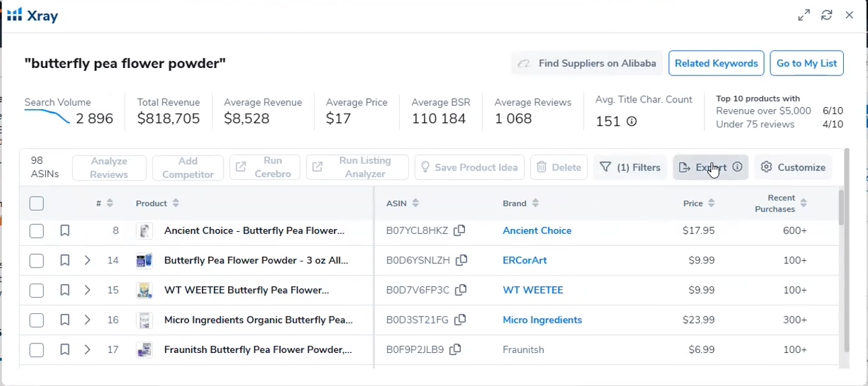868x386 pixels.
Task: Select all products with header checkbox
Action: [36, 203]
